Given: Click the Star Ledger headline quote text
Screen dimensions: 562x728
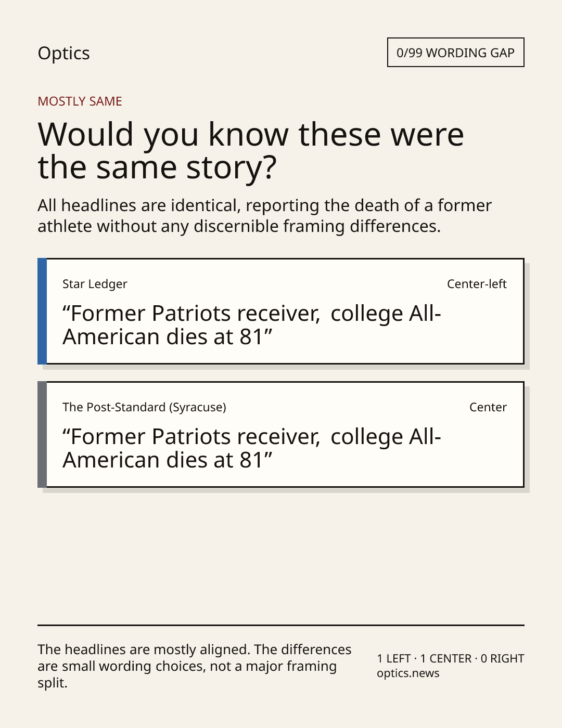Looking at the screenshot, I should pos(252,325).
